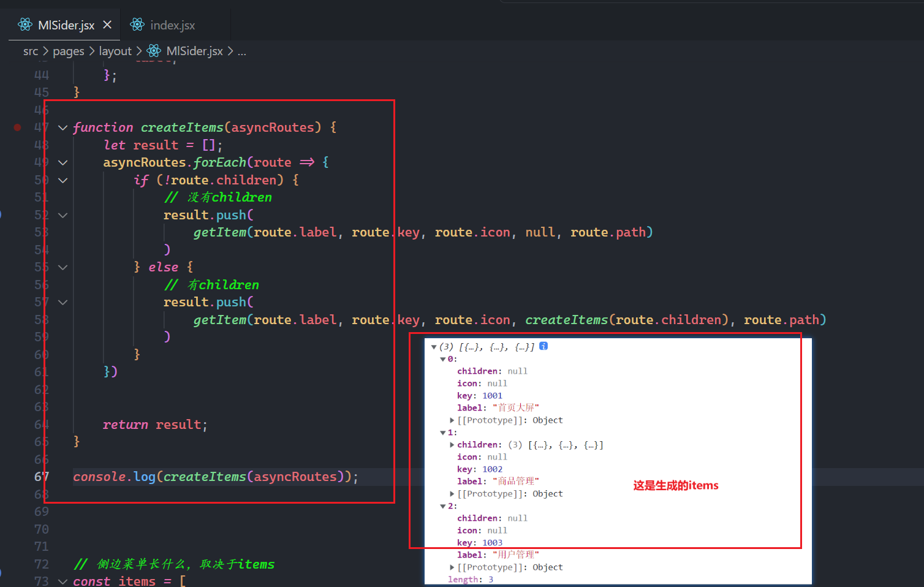924x587 pixels.
Task: Click comment '// 侧边菜单长什么，取决于items'
Action: click(174, 564)
